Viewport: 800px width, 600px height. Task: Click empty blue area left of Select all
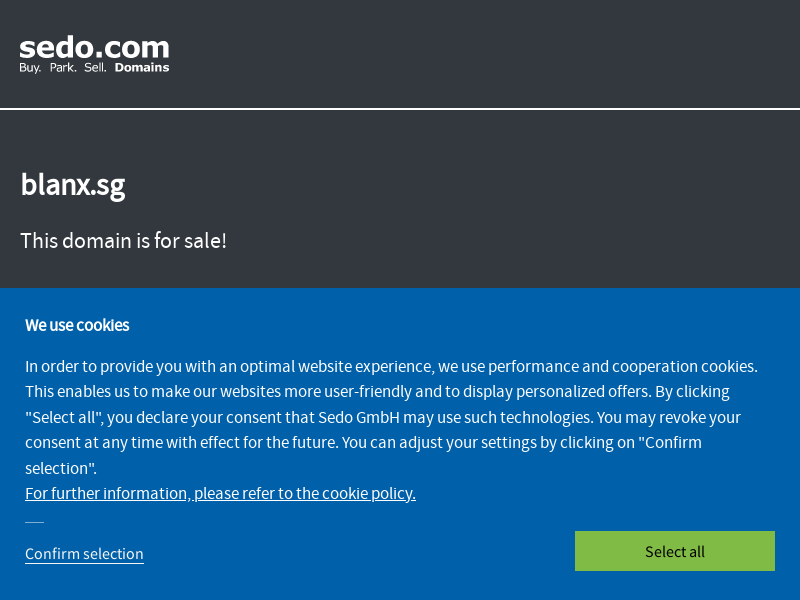pos(357,552)
